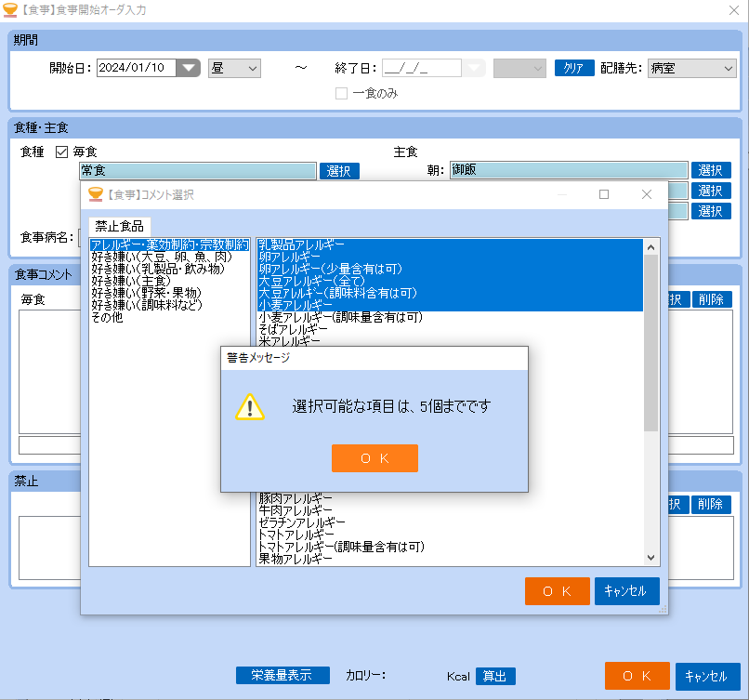Select 小麦アレルギー(調味量含有は可) item

[450, 317]
